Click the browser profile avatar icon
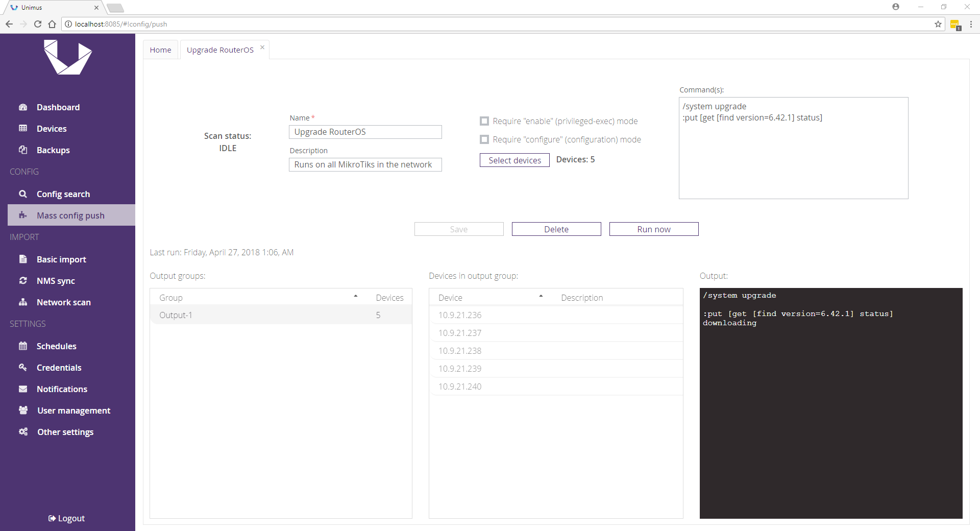The width and height of the screenshot is (980, 531). click(x=896, y=7)
